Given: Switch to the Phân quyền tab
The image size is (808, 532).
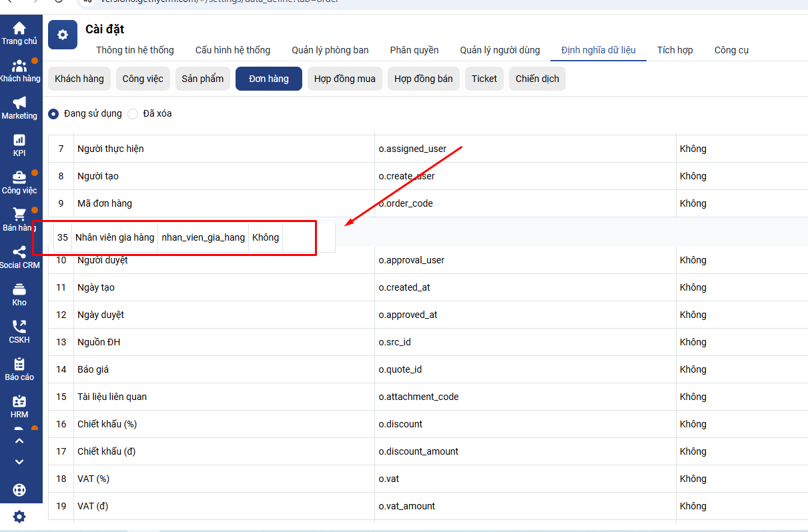Looking at the screenshot, I should [x=414, y=50].
